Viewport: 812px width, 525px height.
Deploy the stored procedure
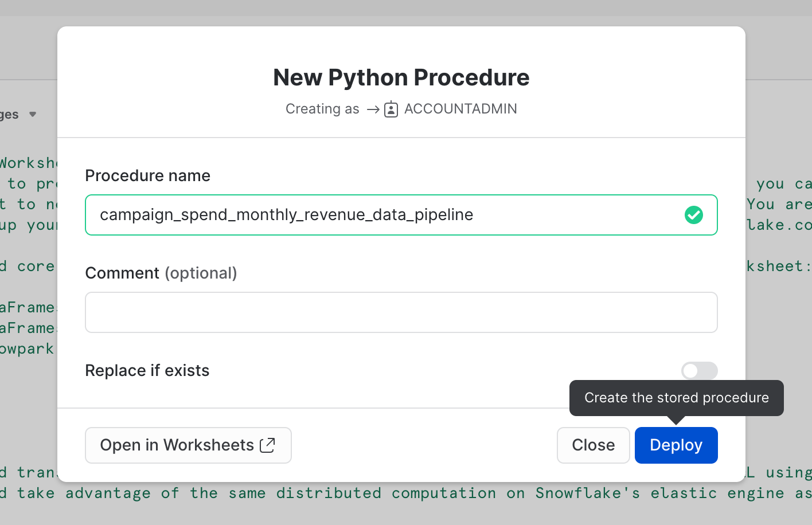[x=676, y=445]
